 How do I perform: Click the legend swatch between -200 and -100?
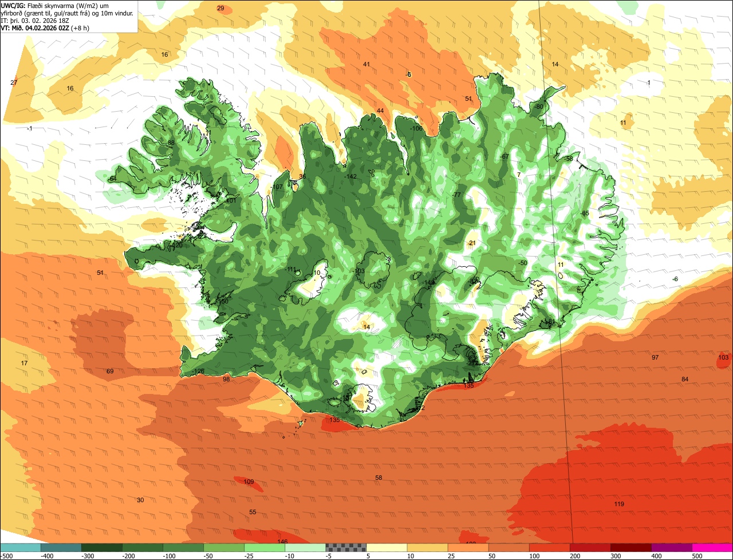[143, 547]
